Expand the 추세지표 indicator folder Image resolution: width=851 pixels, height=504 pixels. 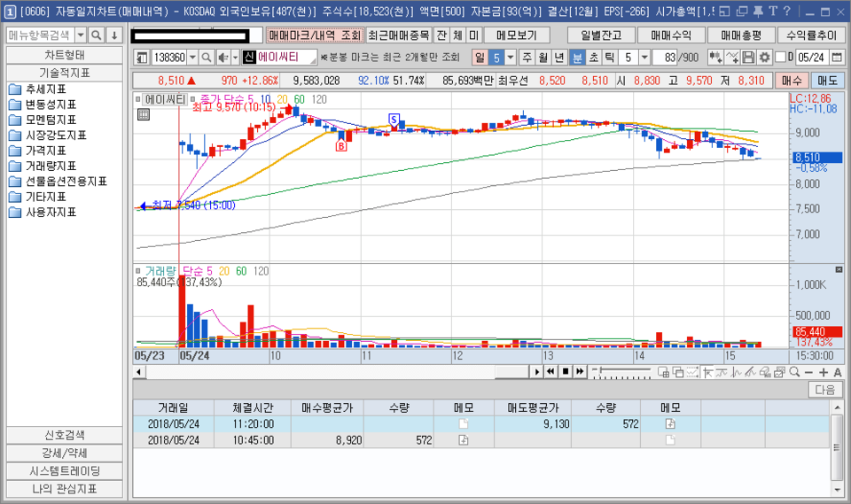coord(45,89)
